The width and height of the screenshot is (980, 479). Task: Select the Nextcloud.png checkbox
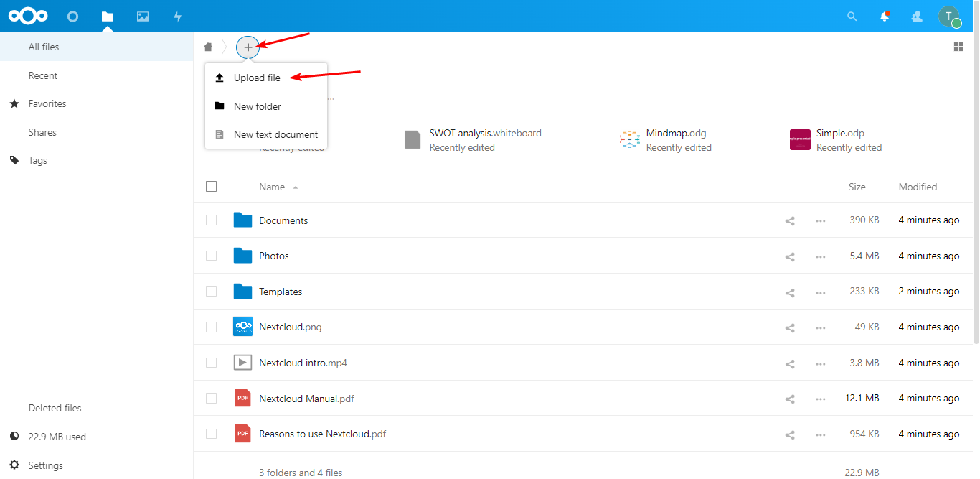[211, 327]
